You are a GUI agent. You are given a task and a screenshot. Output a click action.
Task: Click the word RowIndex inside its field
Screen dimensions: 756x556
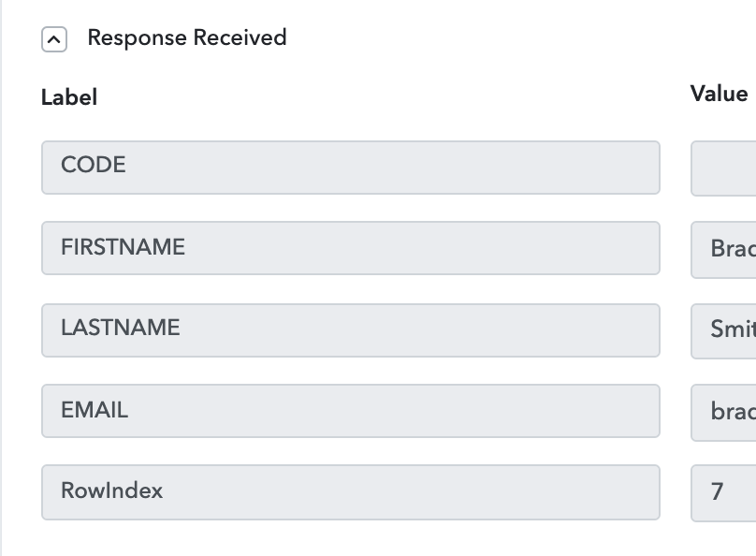coord(112,490)
